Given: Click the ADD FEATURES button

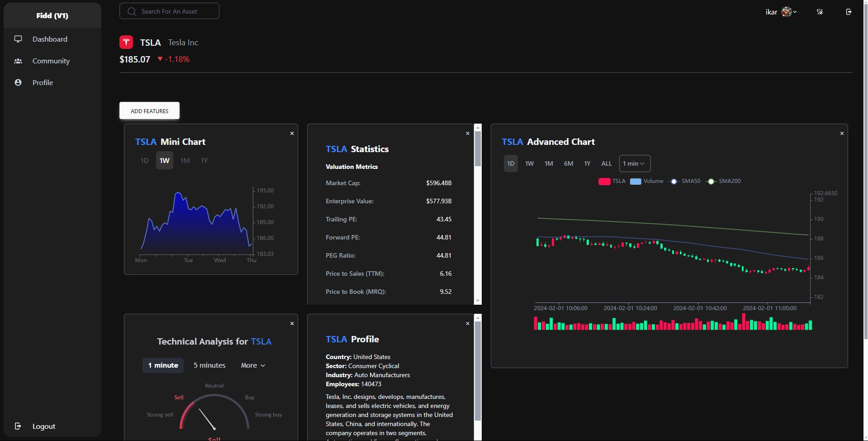Looking at the screenshot, I should coord(149,110).
